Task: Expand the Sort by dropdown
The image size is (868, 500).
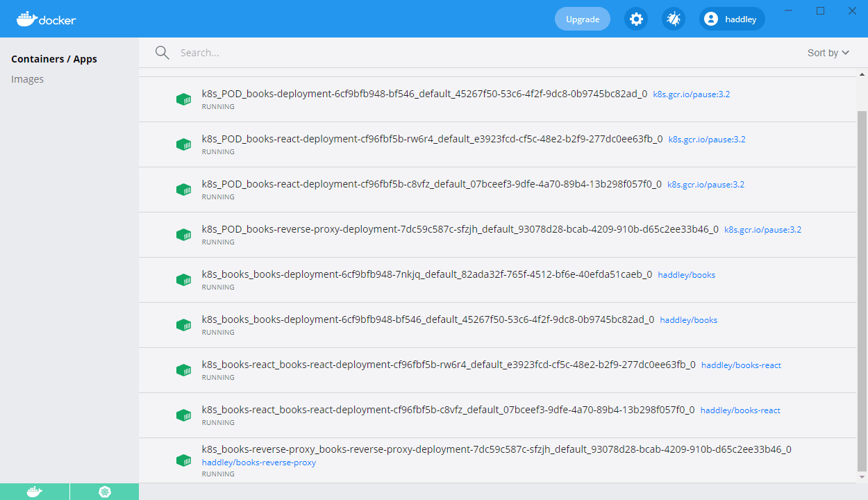Action: [x=828, y=53]
